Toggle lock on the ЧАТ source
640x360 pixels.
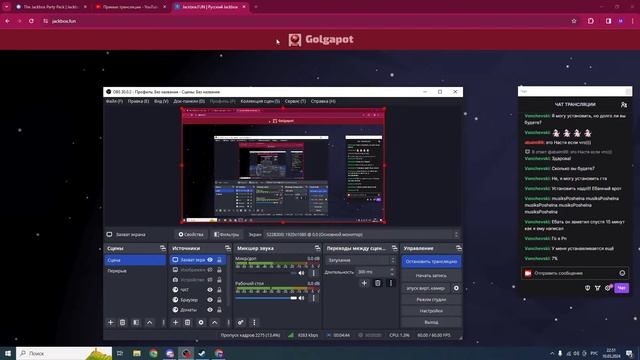[219, 290]
